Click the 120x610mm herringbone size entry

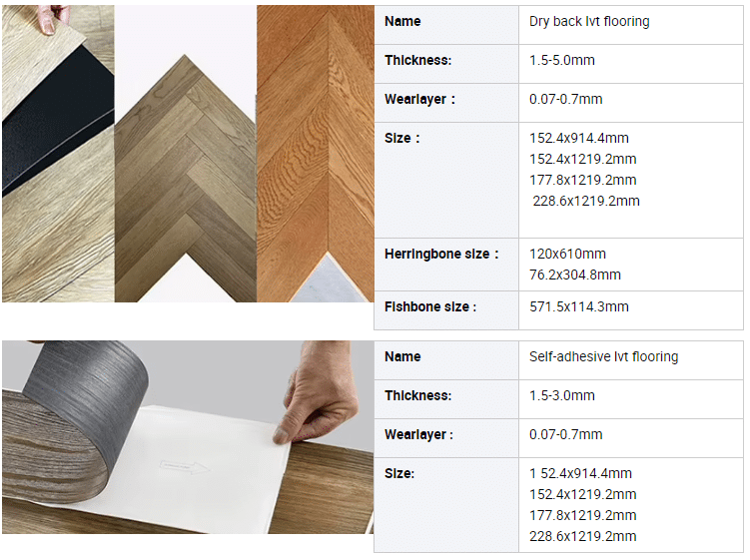567,254
